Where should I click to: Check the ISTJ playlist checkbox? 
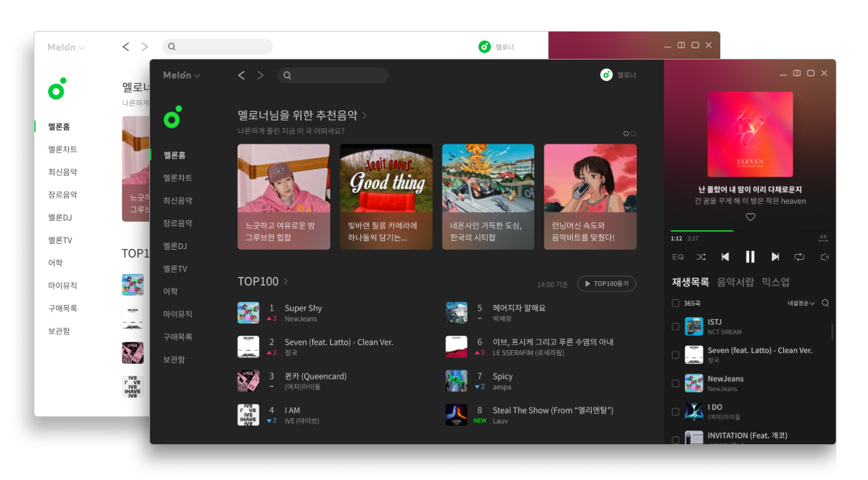675,326
